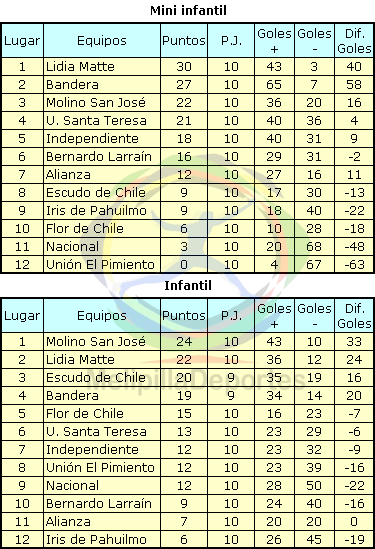Click the goal difference value 58
The width and height of the screenshot is (375, 549).
(x=354, y=84)
